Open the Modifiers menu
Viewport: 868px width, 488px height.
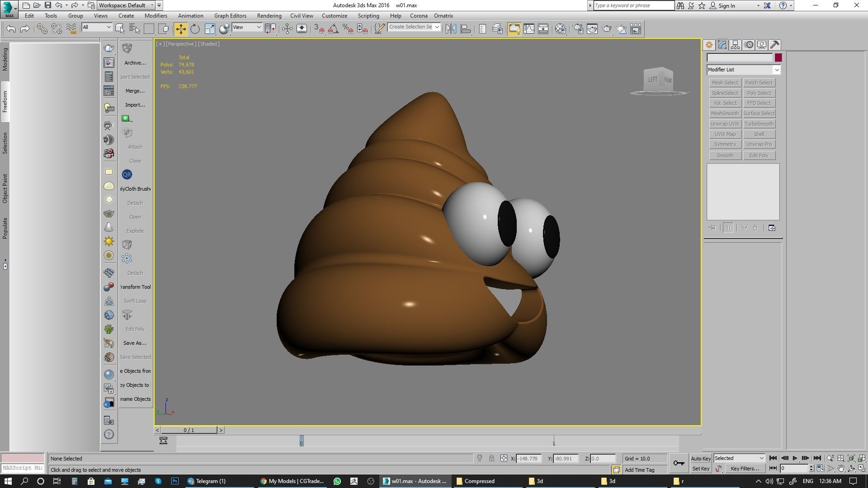(156, 16)
